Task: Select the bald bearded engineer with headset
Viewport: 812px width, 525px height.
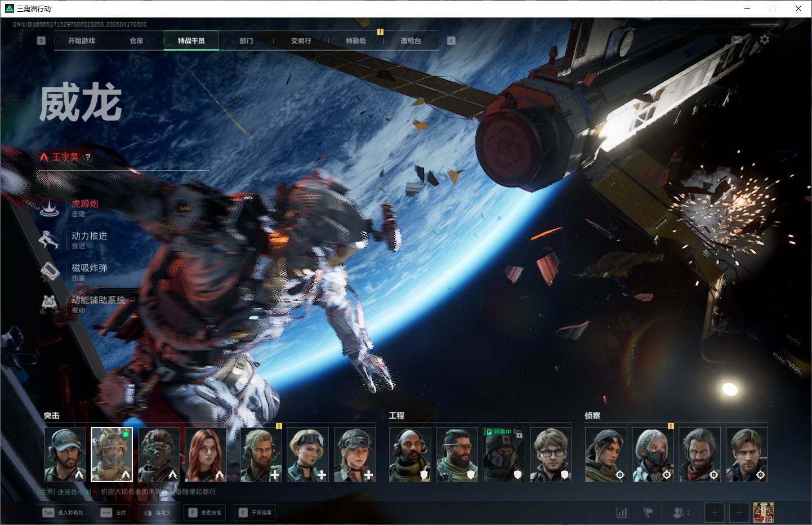Action: [410, 455]
